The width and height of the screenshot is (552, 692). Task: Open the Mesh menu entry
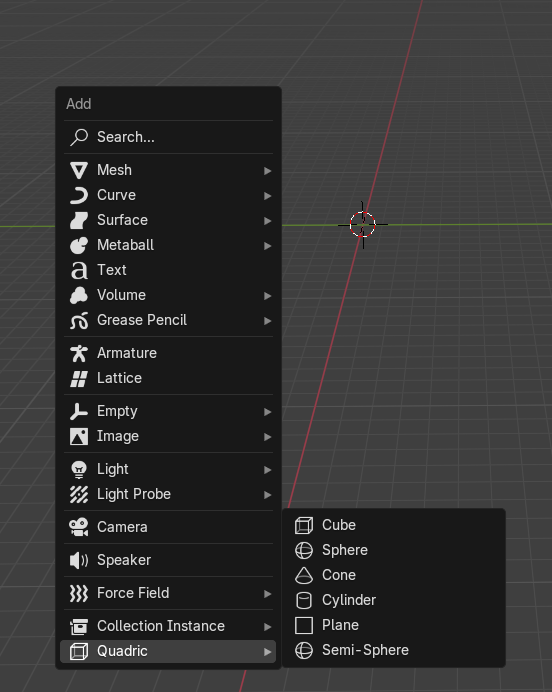click(168, 170)
